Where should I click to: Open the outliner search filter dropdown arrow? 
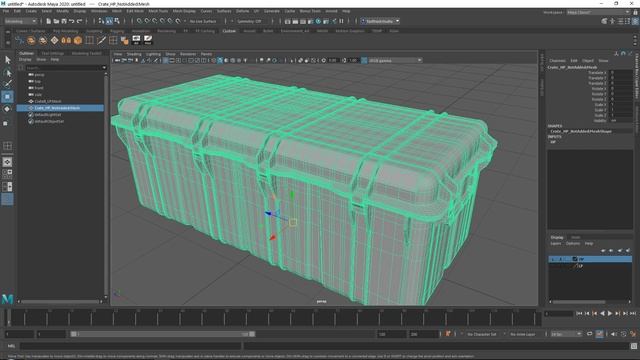coord(104,68)
